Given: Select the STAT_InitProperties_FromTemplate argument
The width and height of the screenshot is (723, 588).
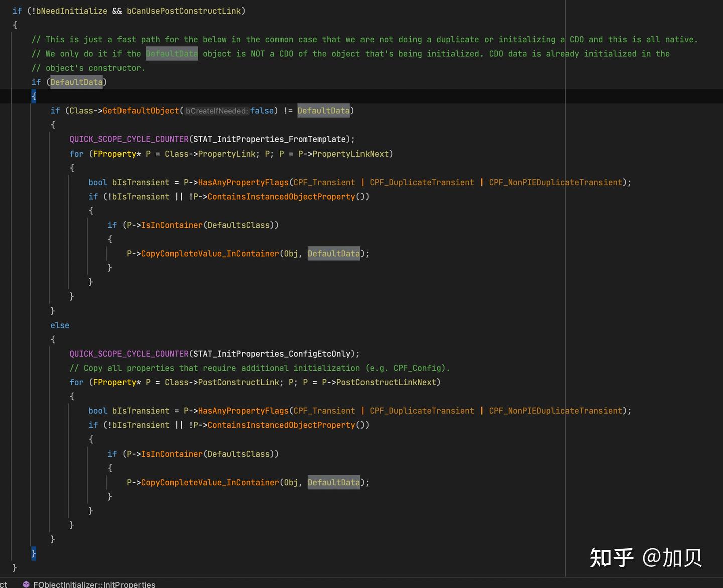Looking at the screenshot, I should pyautogui.click(x=269, y=139).
